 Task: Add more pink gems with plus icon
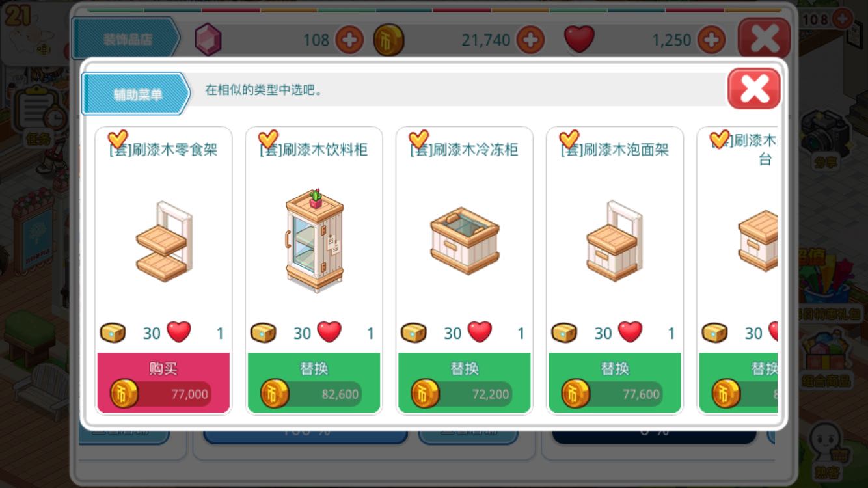pyautogui.click(x=349, y=40)
